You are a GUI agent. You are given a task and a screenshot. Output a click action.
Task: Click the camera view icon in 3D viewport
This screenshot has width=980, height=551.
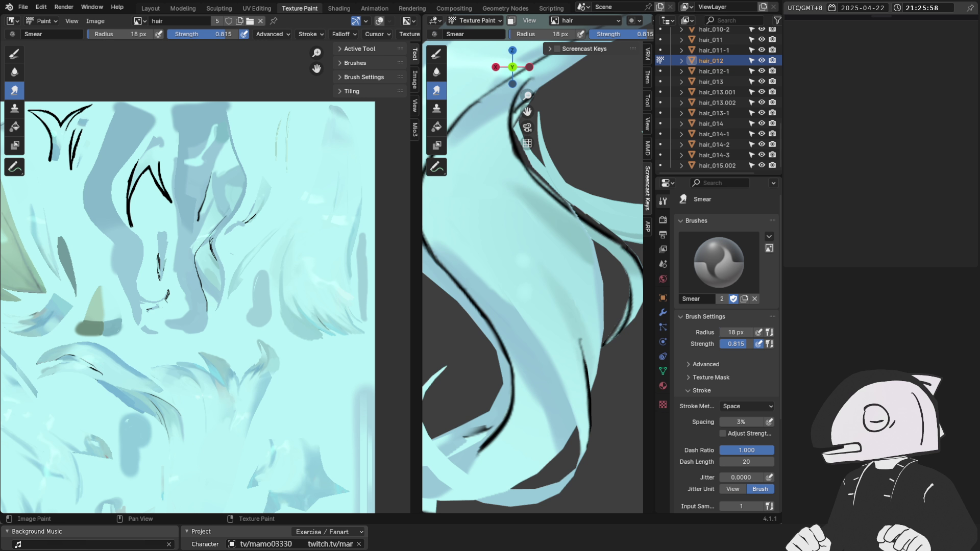[x=527, y=128]
